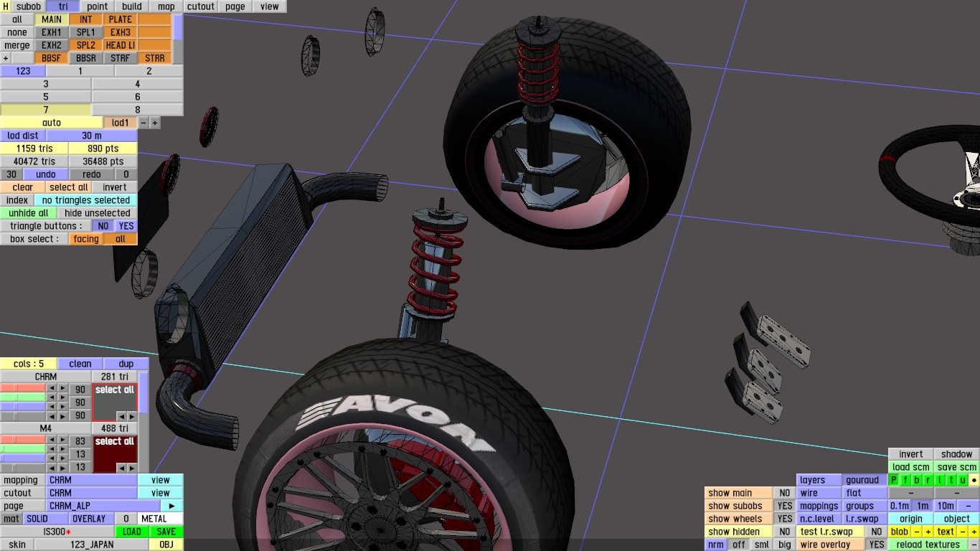Select the HEAD LI subobject
The image size is (980, 551).
pos(120,45)
